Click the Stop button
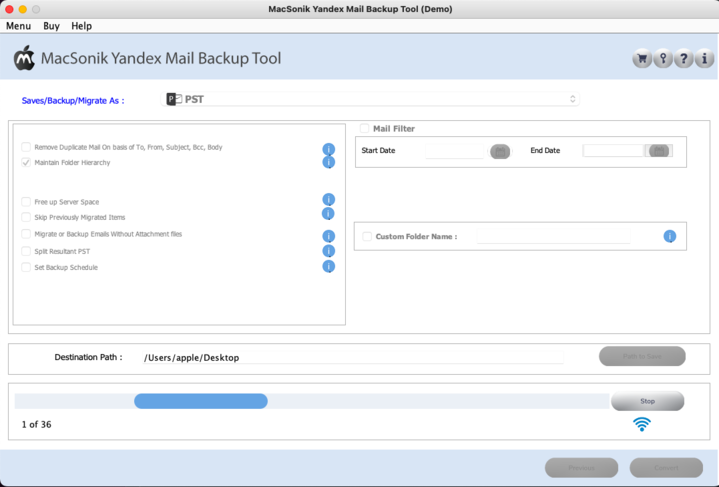This screenshot has height=487, width=719. click(647, 401)
